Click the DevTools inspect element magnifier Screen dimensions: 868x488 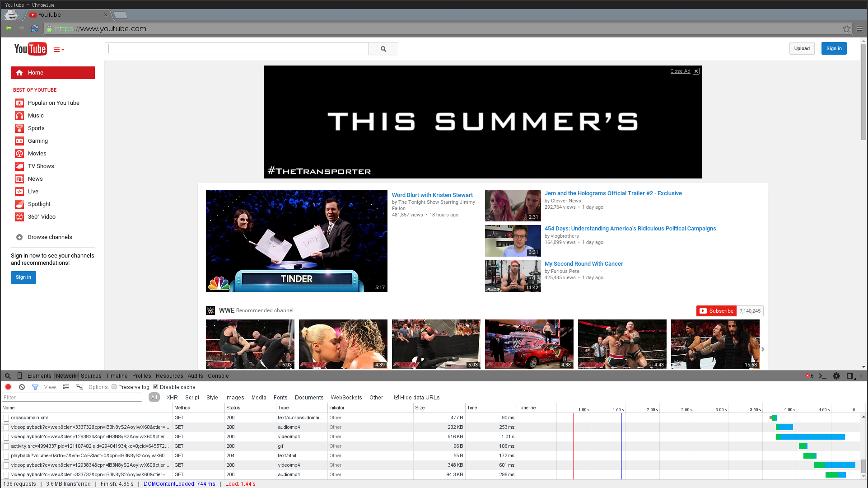coord(8,375)
